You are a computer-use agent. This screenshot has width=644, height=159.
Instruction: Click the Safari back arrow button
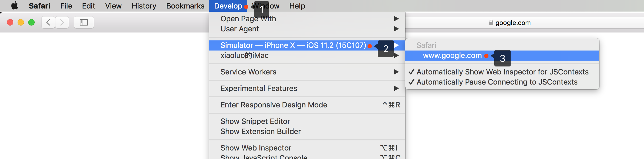pos(48,22)
